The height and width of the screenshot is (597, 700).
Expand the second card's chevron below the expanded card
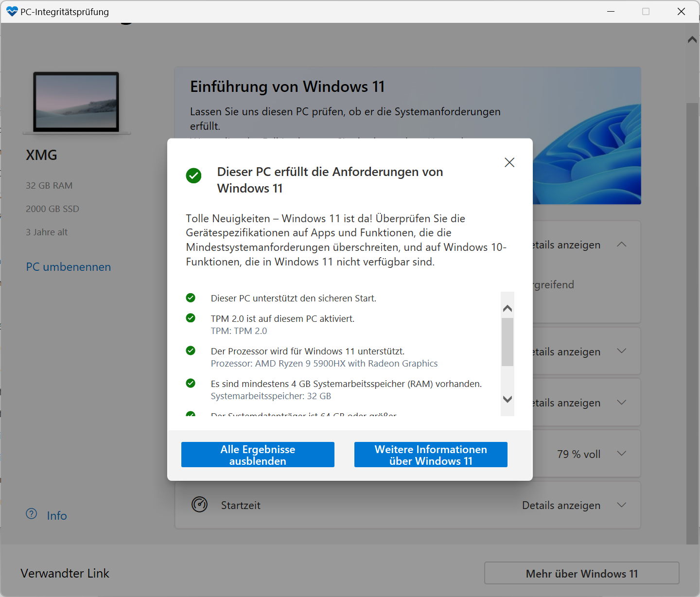(621, 351)
